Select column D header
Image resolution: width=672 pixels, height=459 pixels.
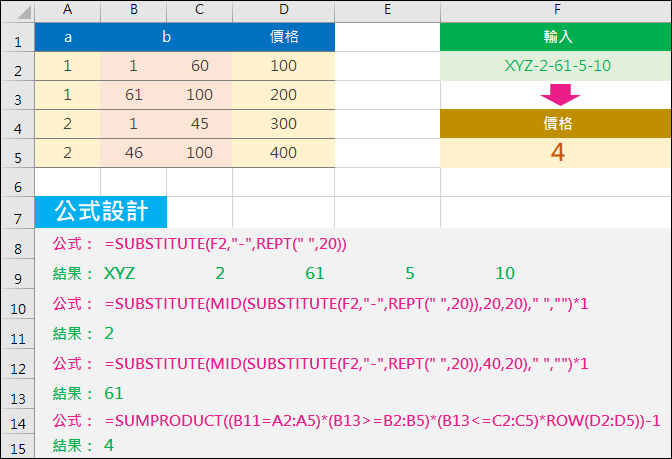pyautogui.click(x=284, y=10)
